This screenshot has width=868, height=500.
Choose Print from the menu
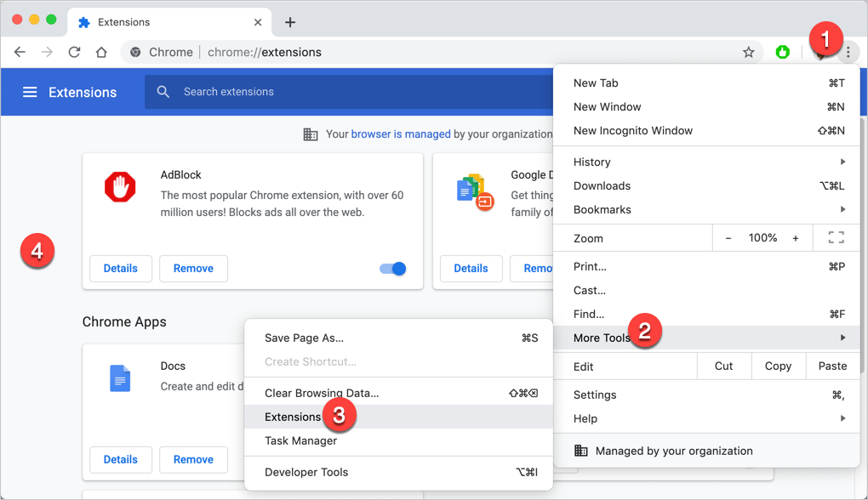[706, 267]
